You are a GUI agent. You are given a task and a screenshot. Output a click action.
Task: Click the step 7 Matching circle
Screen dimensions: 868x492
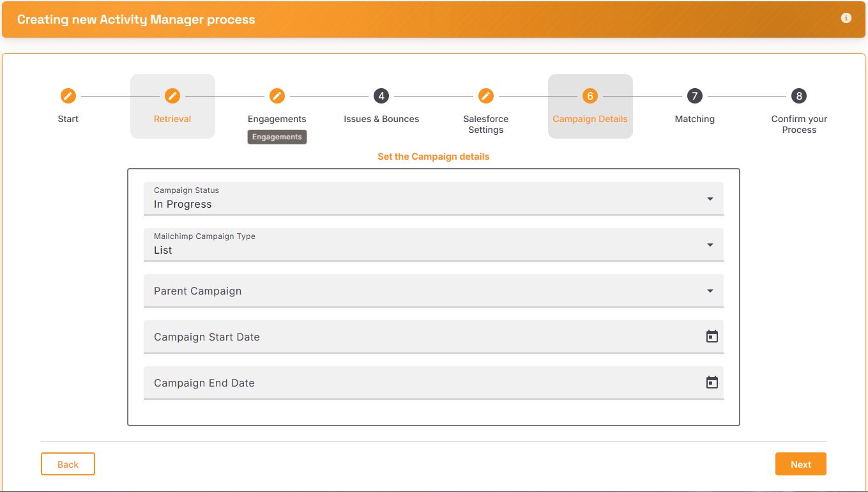(x=694, y=96)
